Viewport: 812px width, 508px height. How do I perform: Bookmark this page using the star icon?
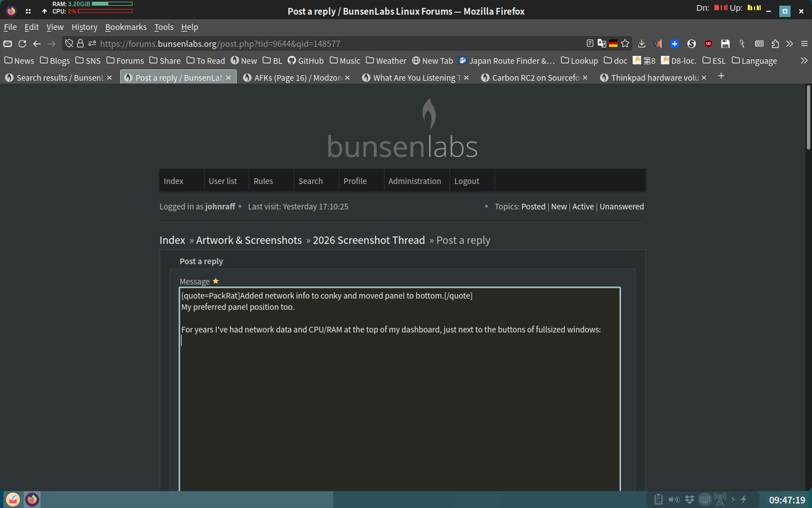(x=625, y=44)
